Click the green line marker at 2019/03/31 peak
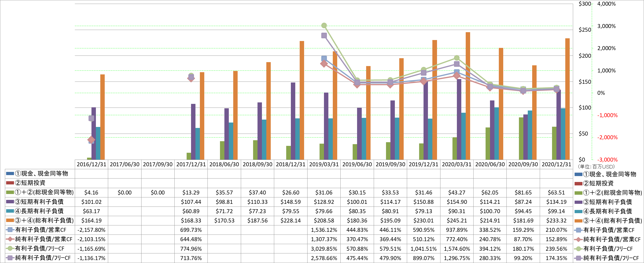644x263 pixels. coord(324,26)
